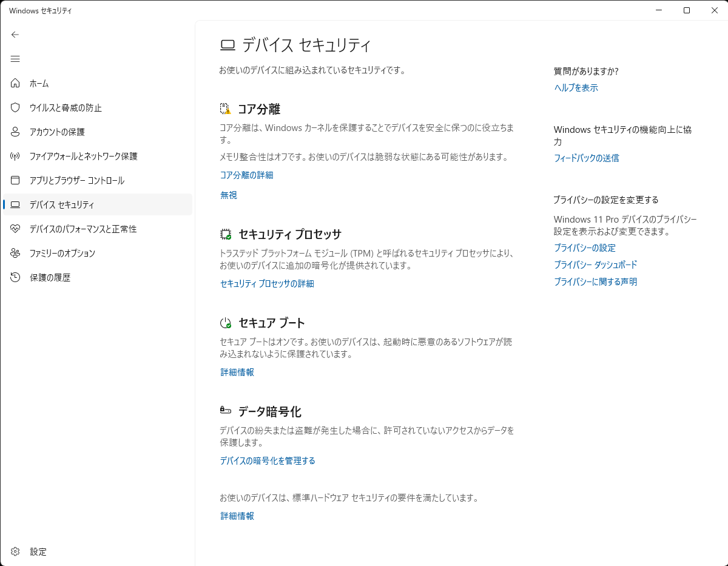Screen dimensions: 728x566
Task: Click デバイスの暗号化を管理する link
Action: tap(268, 460)
